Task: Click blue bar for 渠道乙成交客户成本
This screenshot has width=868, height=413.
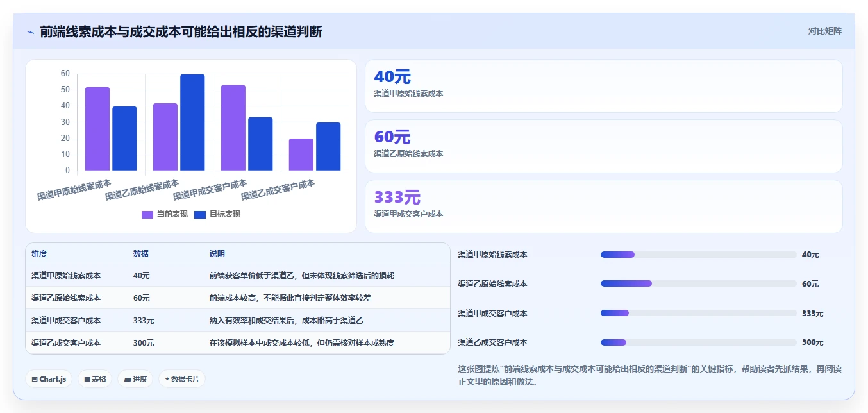Action: [x=328, y=146]
